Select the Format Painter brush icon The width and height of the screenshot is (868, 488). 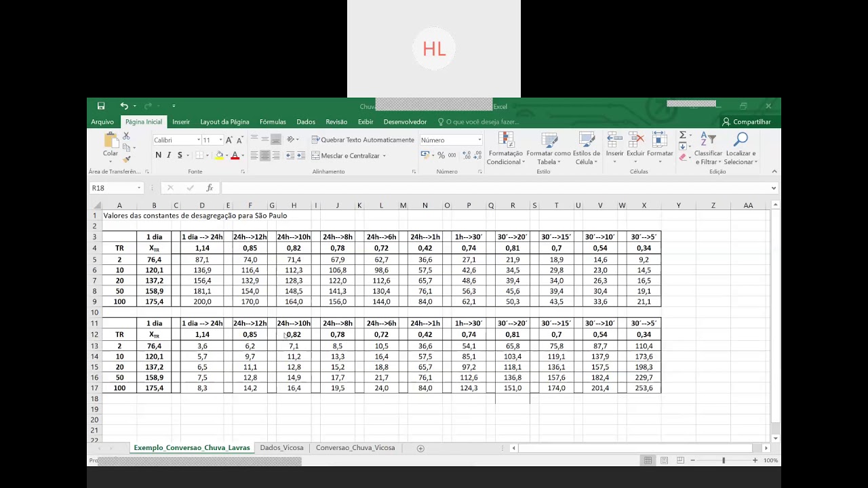tap(126, 159)
